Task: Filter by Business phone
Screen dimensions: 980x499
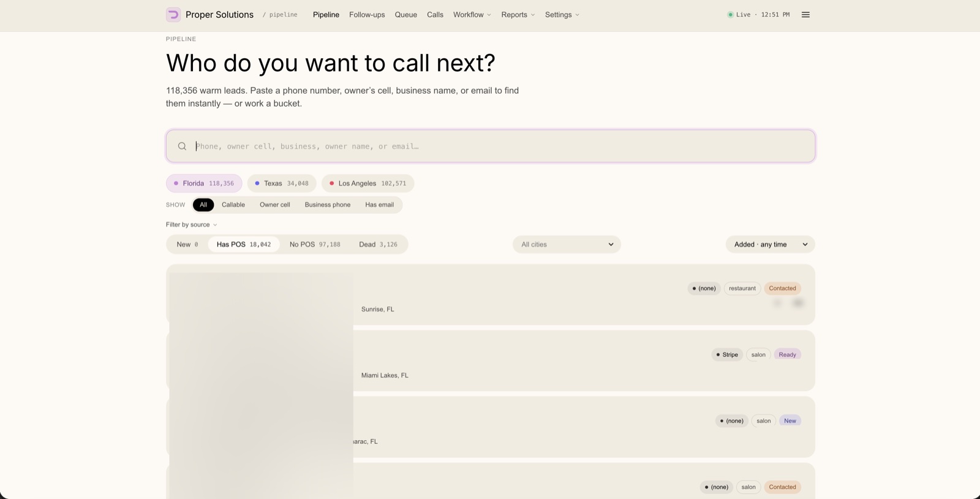Action: [x=328, y=205]
